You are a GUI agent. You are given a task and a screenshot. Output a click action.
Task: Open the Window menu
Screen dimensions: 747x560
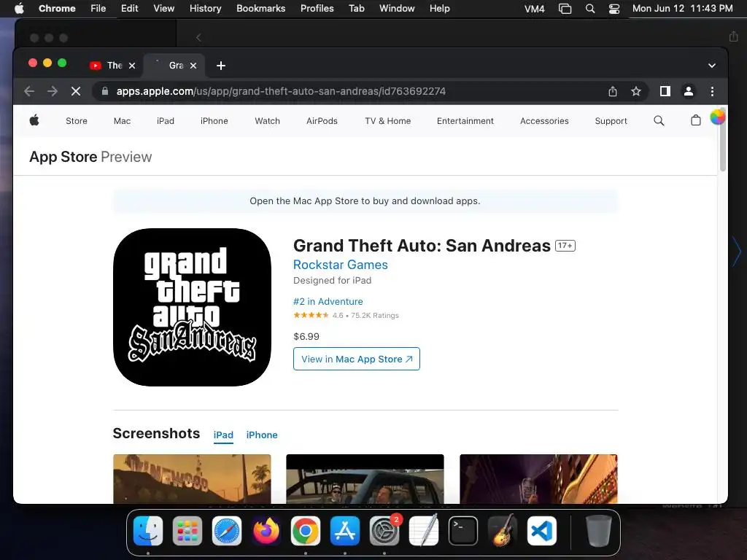point(397,8)
